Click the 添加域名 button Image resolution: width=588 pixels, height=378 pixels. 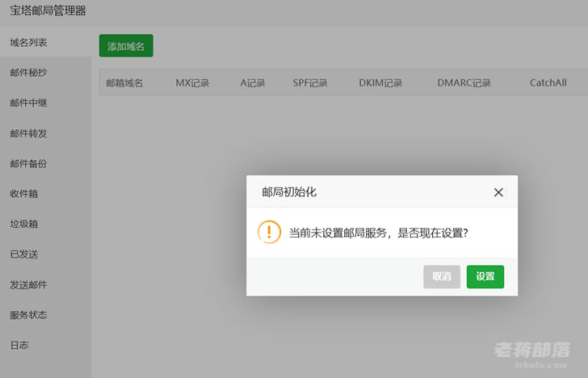pos(126,46)
